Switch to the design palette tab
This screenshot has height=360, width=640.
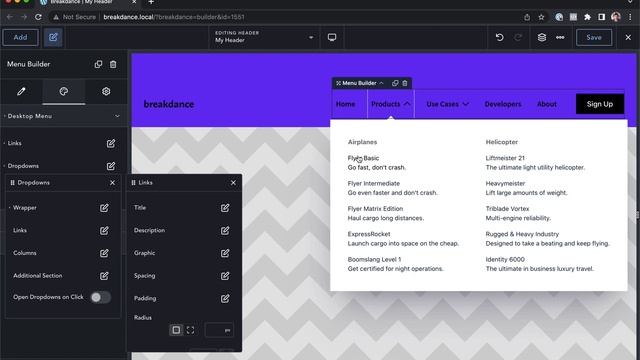[64, 91]
